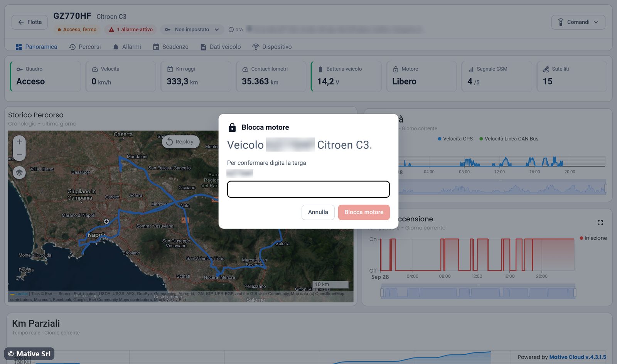
Task: Click the Scadenze calendar icon
Action: 156,47
